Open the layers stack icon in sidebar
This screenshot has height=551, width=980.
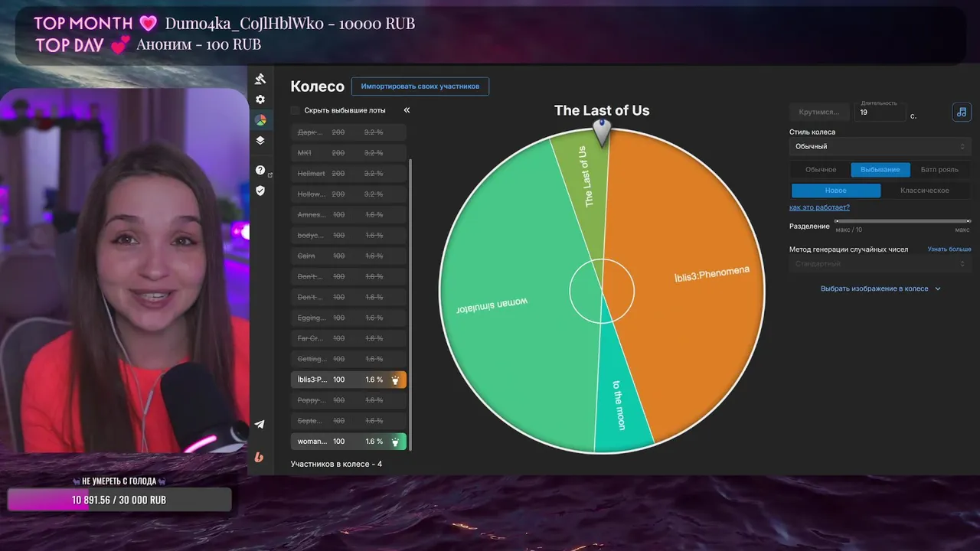tap(260, 141)
